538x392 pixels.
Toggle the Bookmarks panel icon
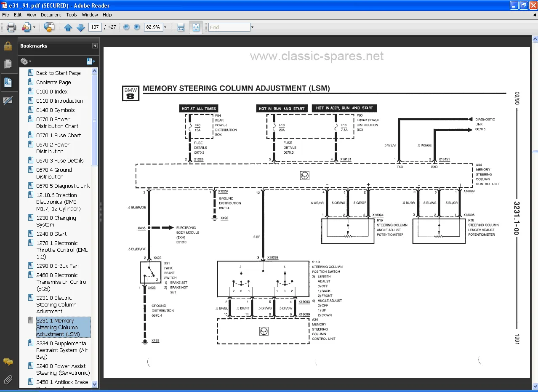[8, 82]
